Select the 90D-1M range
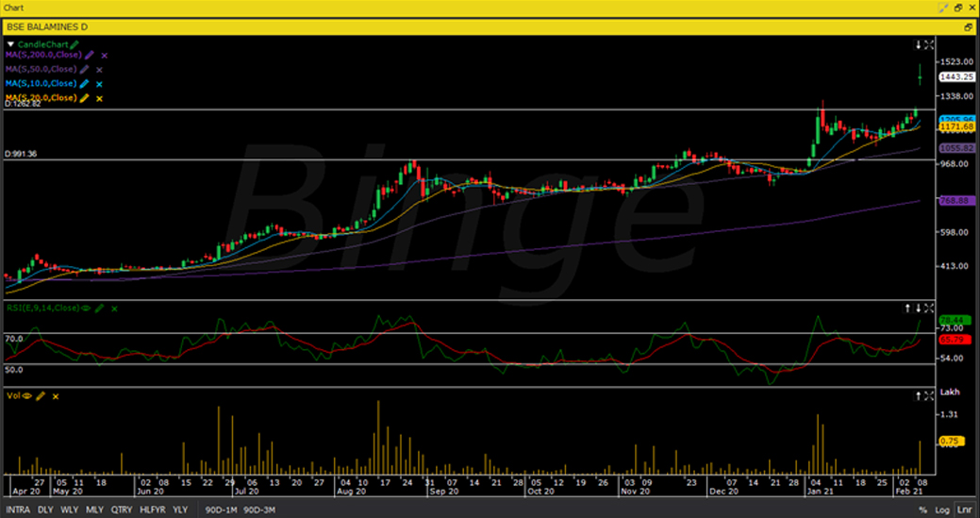The image size is (980, 518). click(222, 510)
